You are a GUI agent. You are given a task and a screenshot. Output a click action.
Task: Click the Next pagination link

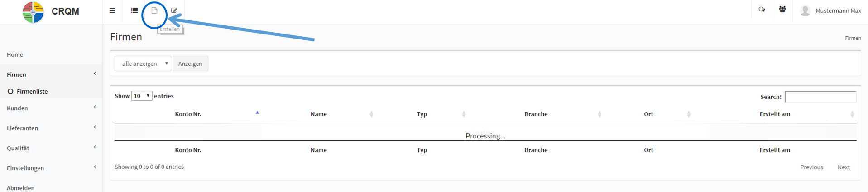point(844,167)
